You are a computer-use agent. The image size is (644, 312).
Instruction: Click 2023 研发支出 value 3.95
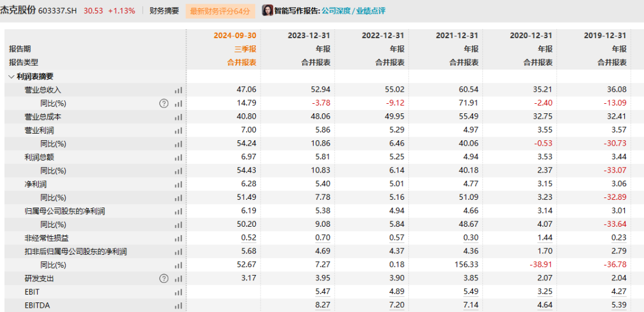pyautogui.click(x=323, y=278)
